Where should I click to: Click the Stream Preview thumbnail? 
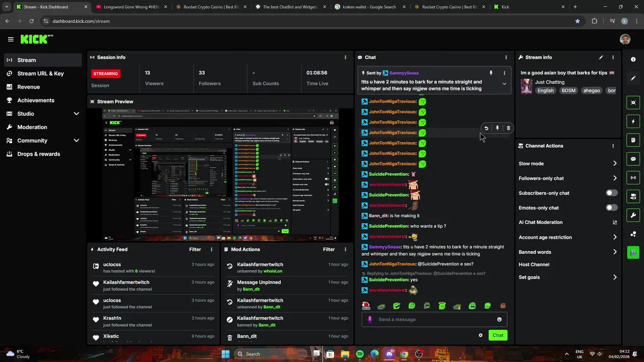(x=220, y=174)
